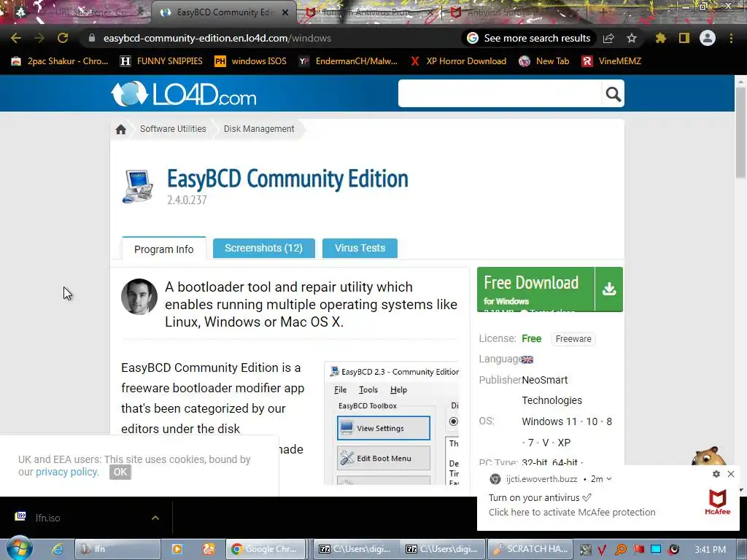This screenshot has width=747, height=560.
Task: Click the Freeware license tag
Action: pyautogui.click(x=573, y=338)
